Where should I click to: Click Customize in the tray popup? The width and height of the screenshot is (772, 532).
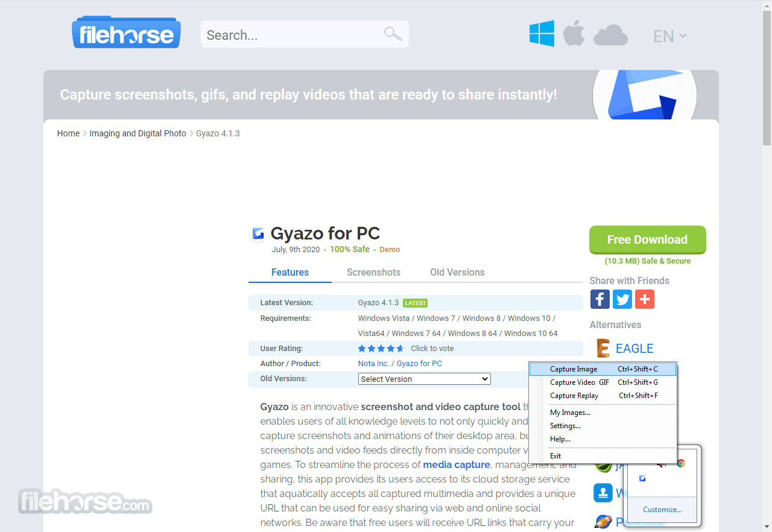(x=662, y=510)
